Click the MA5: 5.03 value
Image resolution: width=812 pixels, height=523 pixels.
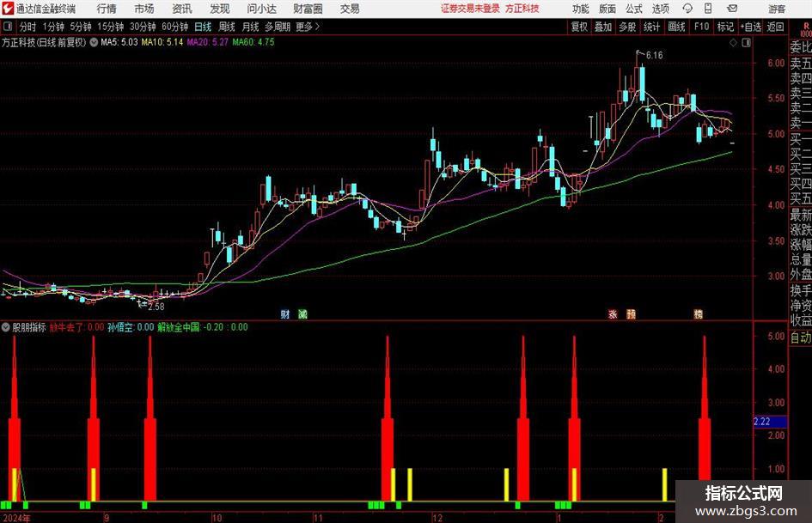point(119,42)
